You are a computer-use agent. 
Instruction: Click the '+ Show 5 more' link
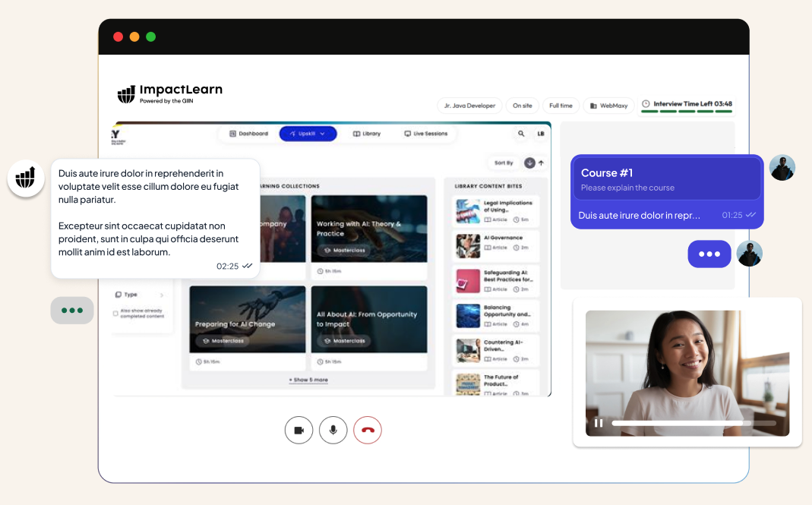click(x=308, y=380)
